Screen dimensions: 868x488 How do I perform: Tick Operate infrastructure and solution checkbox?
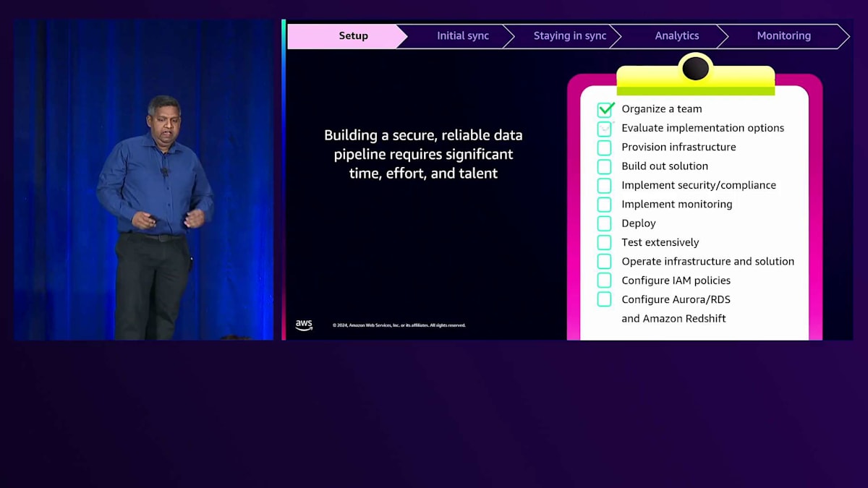point(604,262)
